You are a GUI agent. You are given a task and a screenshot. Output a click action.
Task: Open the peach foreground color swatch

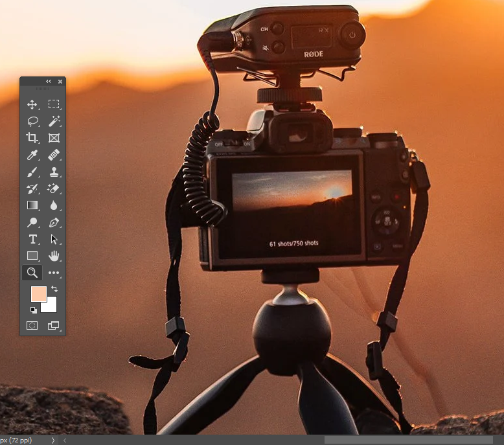[x=38, y=293]
